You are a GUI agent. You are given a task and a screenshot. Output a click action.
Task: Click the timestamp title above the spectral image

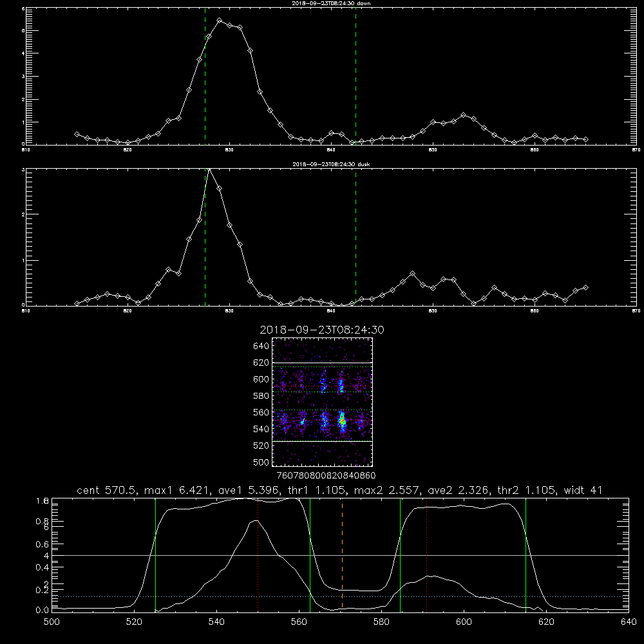click(322, 330)
